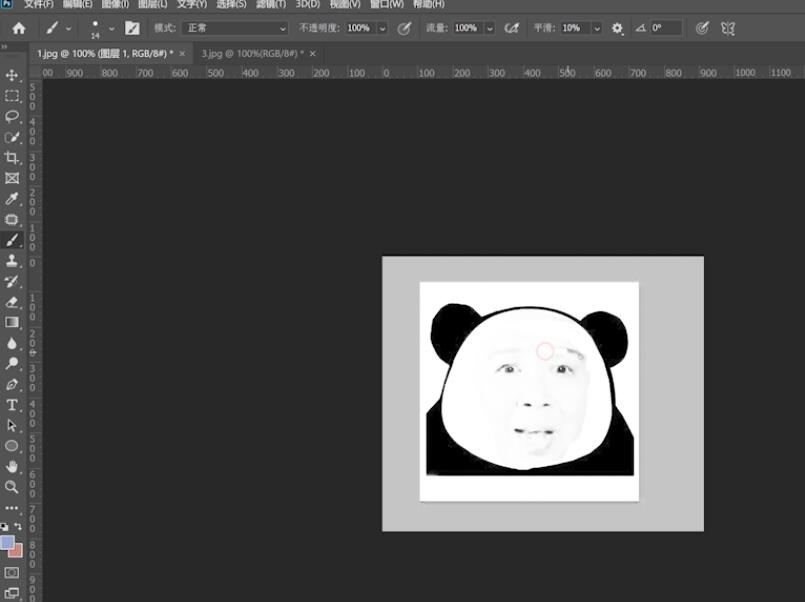
Task: Toggle the brush settings panel
Action: point(132,28)
